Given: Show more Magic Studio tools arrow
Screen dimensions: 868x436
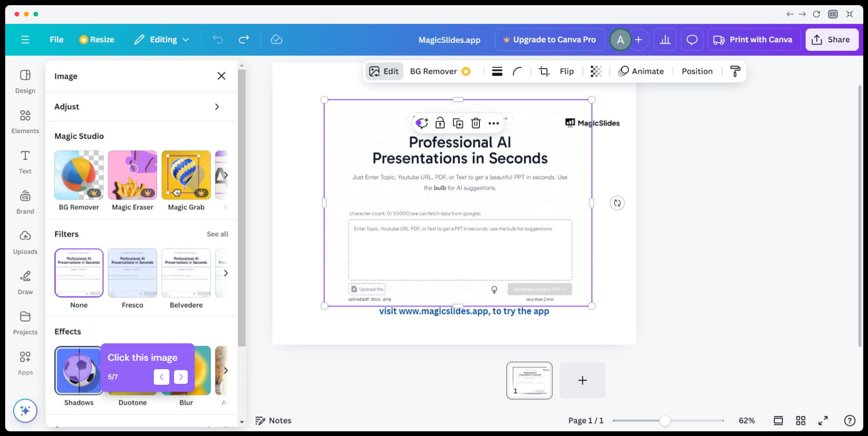Looking at the screenshot, I should point(226,175).
